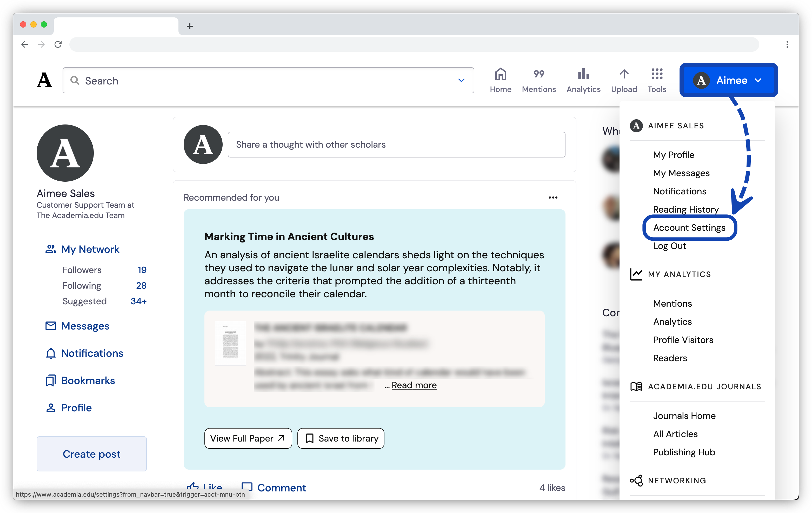
Task: Click the 'Marking Time in Ancient Cultures' title
Action: (289, 236)
